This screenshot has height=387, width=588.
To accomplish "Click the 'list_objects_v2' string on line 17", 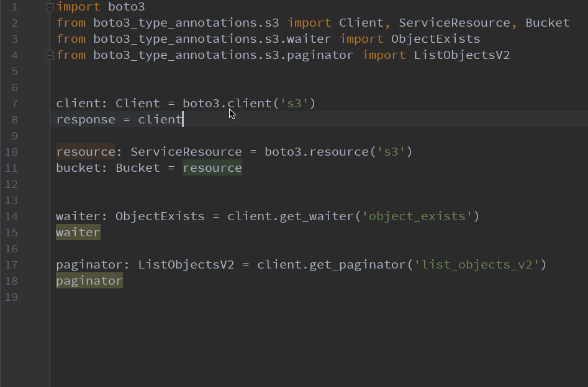I will click(477, 264).
